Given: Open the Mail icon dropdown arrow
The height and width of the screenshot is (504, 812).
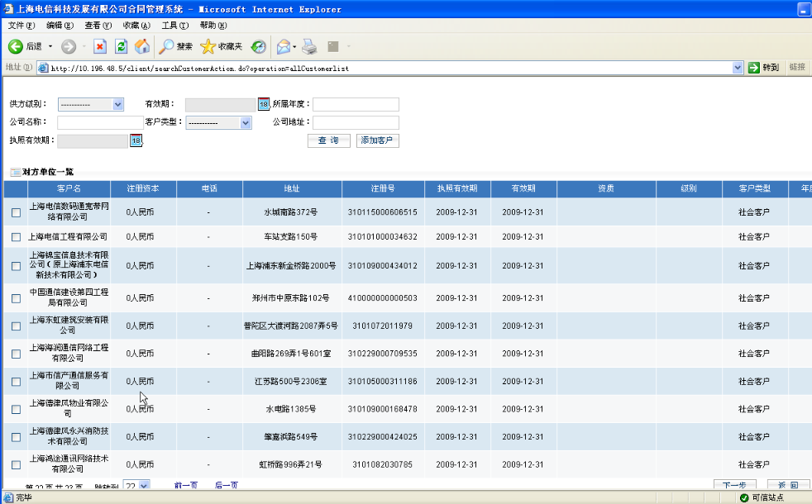Looking at the screenshot, I should tap(294, 46).
